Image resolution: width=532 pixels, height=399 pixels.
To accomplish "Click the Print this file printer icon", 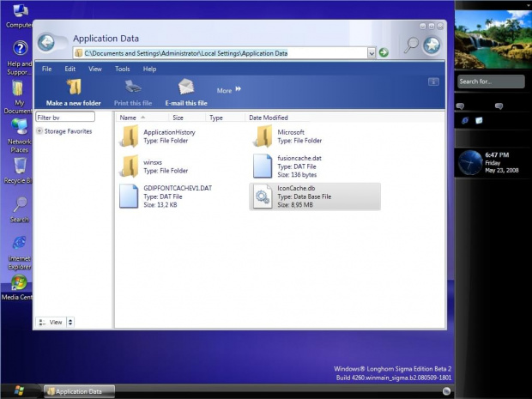I will click(x=133, y=87).
